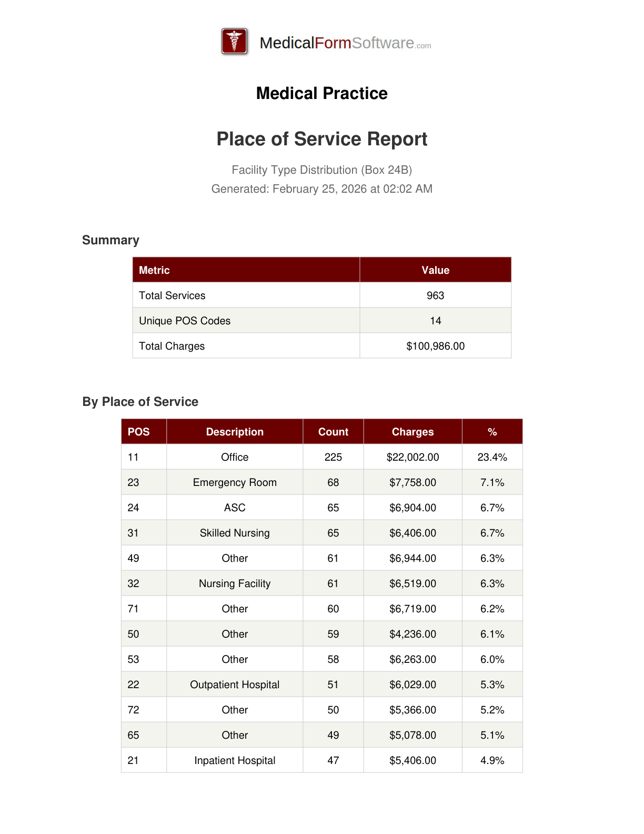
Task: Open the MedicalFormSoftware.com link
Action: point(345,43)
